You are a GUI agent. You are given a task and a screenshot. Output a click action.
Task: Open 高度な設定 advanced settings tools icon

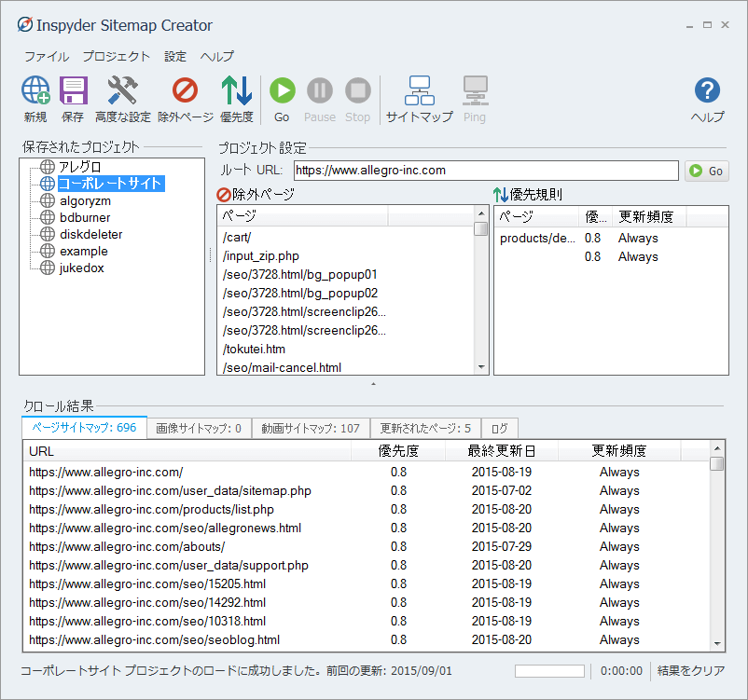click(122, 90)
